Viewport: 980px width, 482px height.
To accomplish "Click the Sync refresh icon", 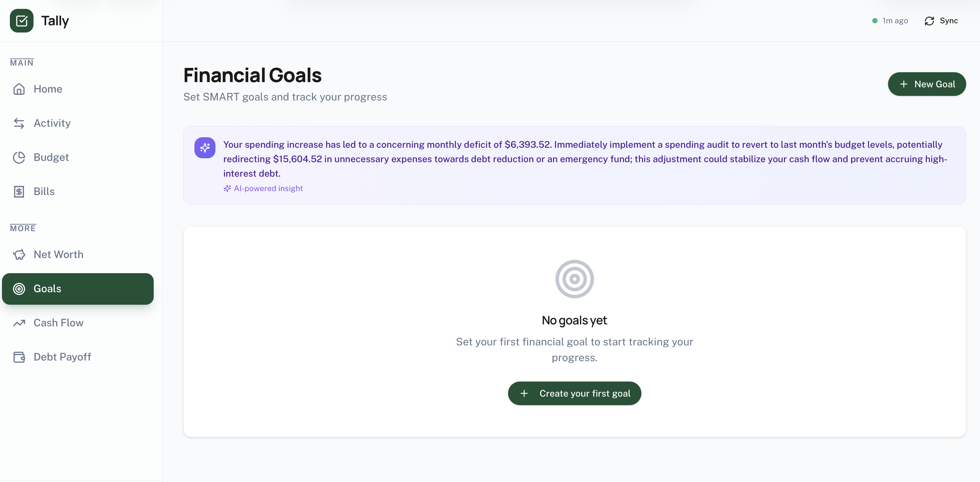I will [x=929, y=21].
